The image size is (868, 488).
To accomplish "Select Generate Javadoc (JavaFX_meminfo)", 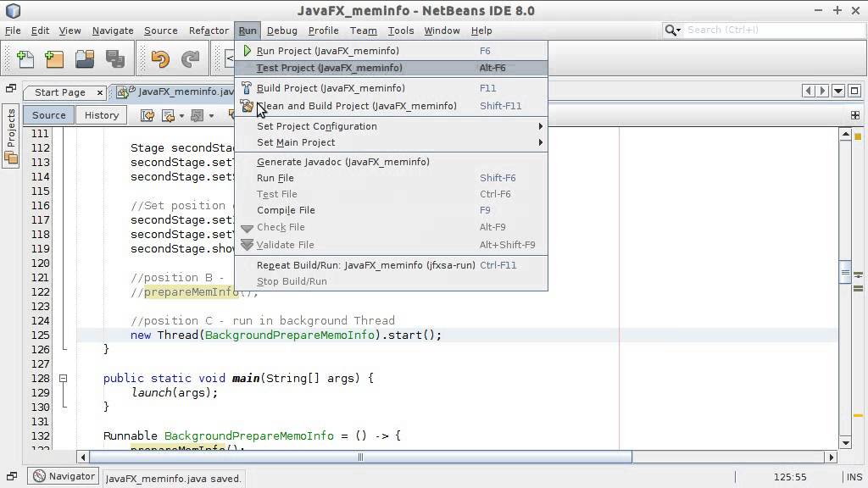I will pyautogui.click(x=392, y=162).
